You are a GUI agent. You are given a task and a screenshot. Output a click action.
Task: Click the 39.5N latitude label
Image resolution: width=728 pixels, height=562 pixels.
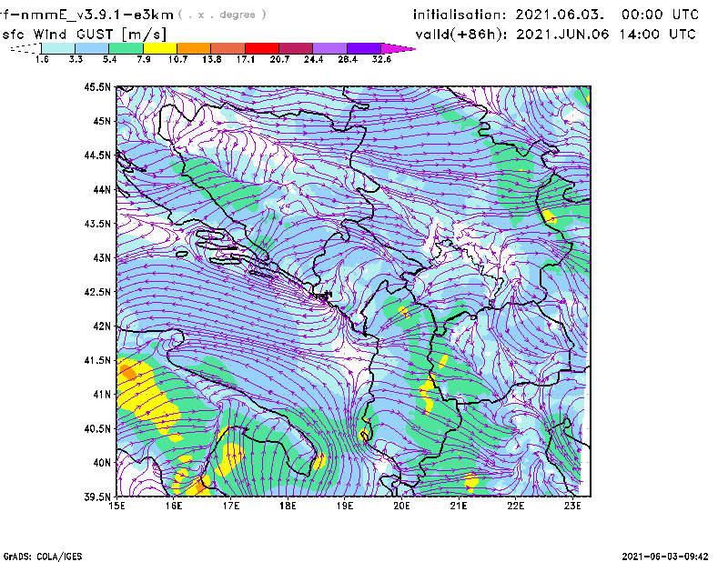[x=97, y=497]
